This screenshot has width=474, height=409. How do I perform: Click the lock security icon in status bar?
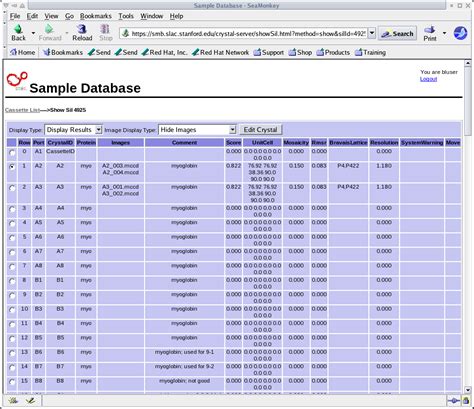[465, 401]
